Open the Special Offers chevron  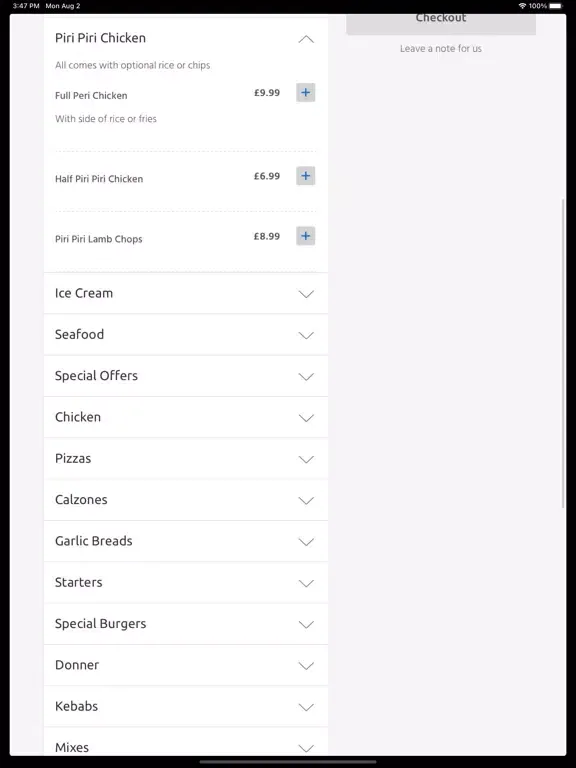click(306, 376)
